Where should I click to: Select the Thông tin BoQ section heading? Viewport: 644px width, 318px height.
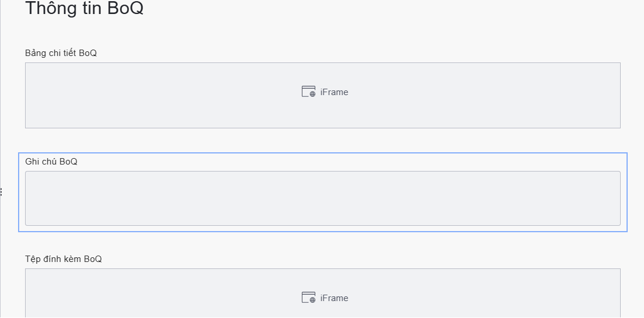[84, 9]
